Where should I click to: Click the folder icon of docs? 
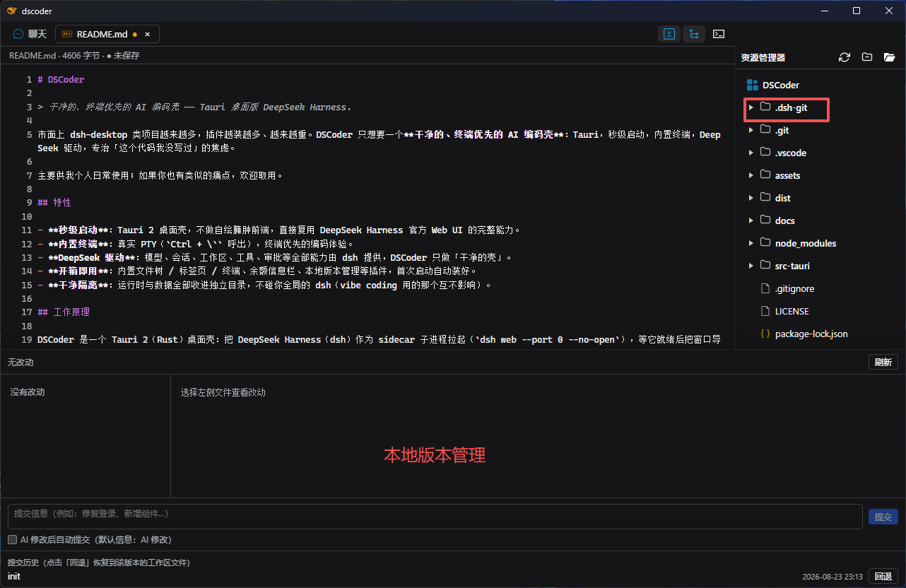point(765,220)
